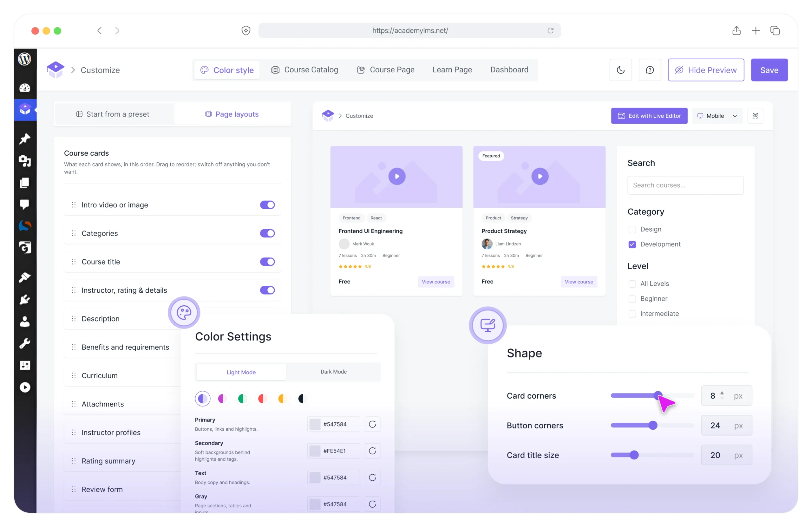Open the Media library sidebar icon
This screenshot has width=812, height=527.
pos(24,161)
